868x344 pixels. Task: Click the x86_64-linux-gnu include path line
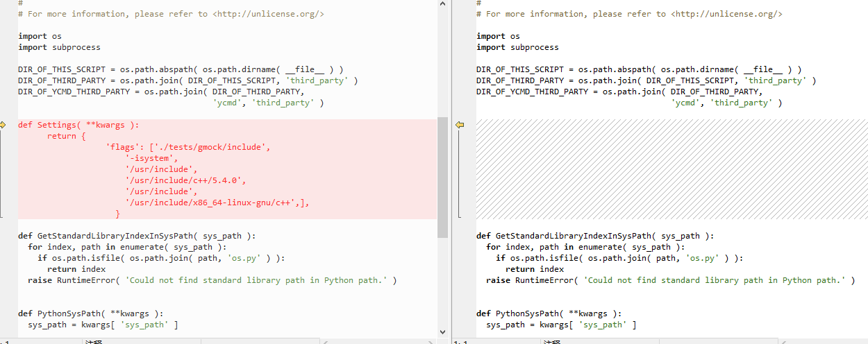tap(217, 203)
